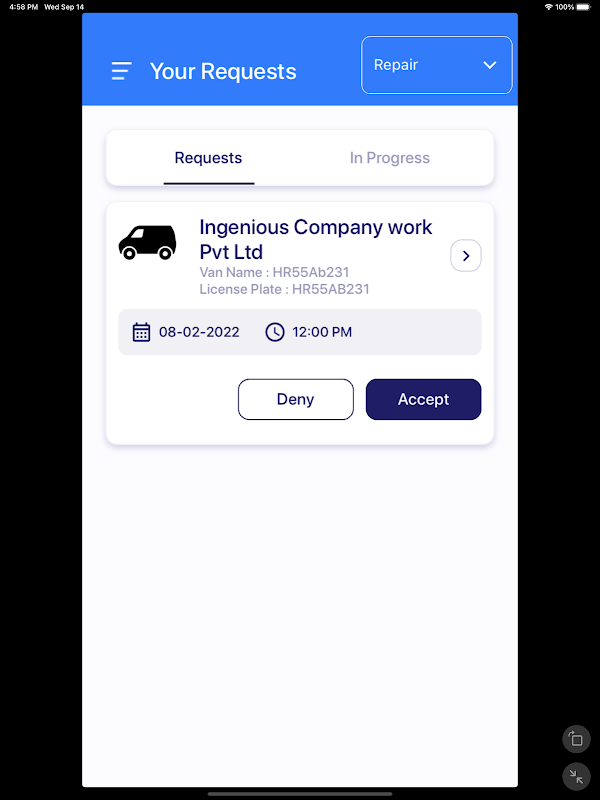Tap the shrink fullscreen arrows icon

[576, 777]
